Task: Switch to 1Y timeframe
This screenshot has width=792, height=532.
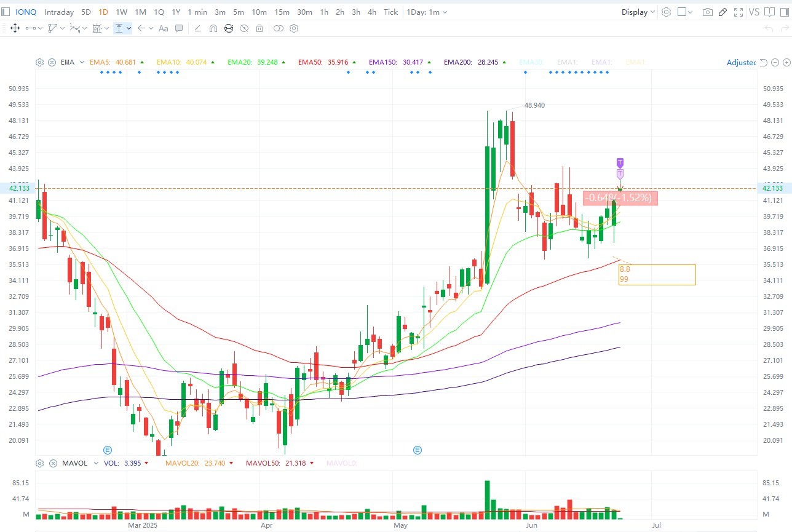Action: click(176, 12)
